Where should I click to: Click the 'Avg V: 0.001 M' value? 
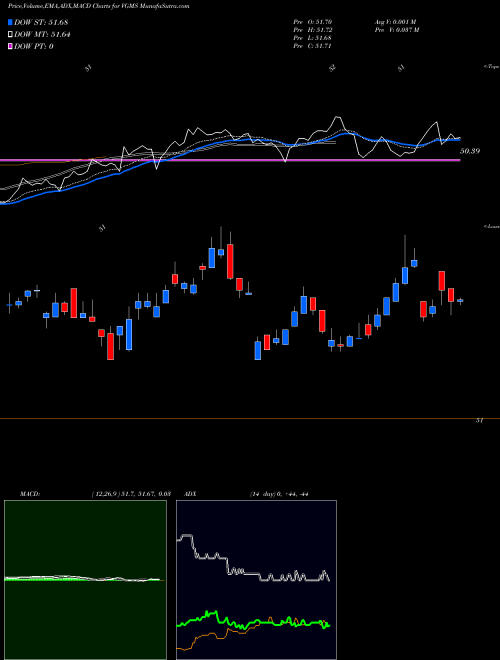click(x=396, y=22)
